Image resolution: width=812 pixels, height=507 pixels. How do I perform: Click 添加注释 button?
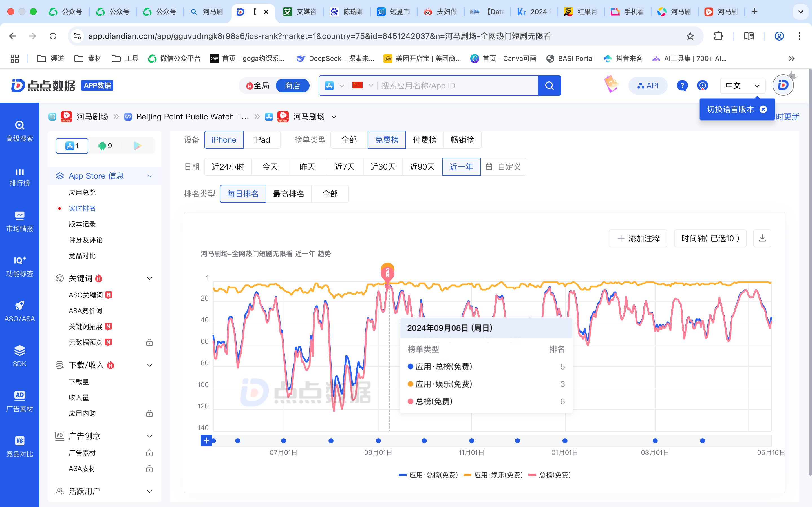pos(638,238)
